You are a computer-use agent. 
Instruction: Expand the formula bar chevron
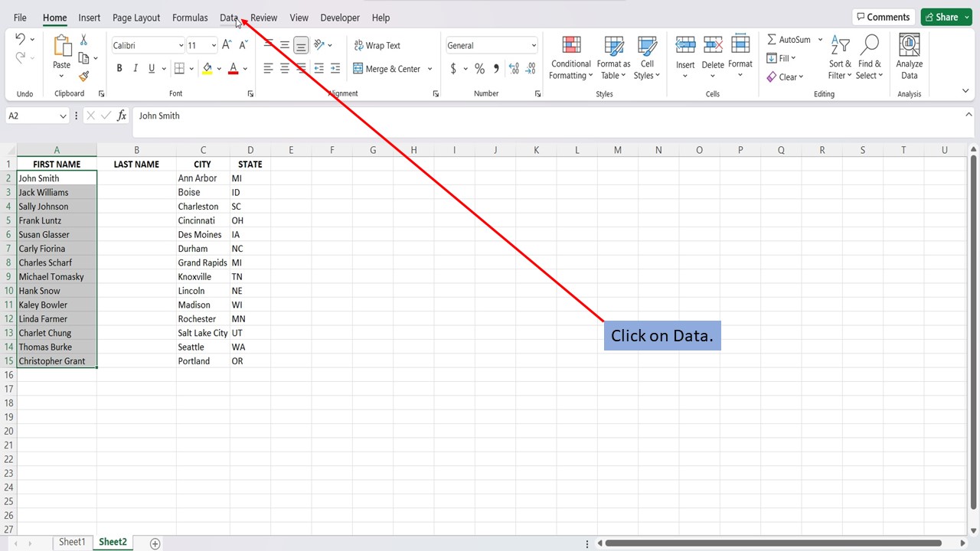969,114
